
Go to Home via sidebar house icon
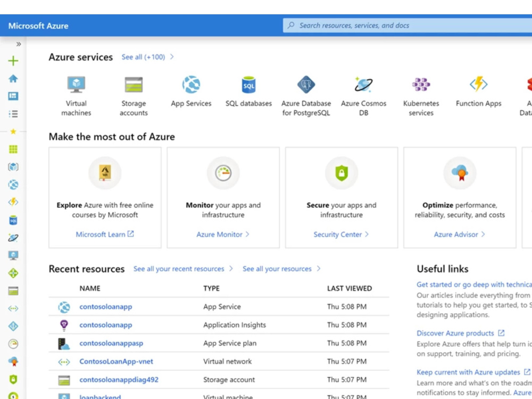(13, 79)
